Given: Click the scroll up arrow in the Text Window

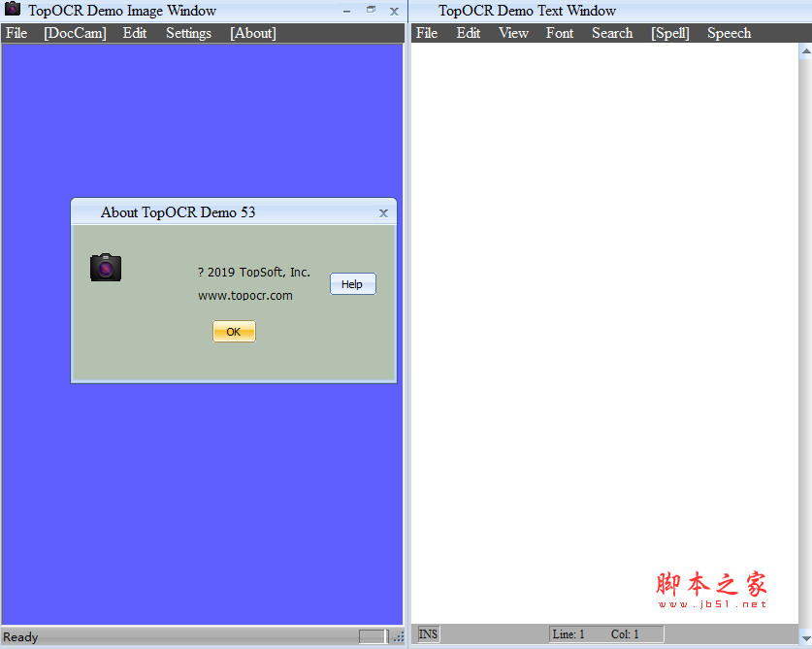Looking at the screenshot, I should pos(806,50).
